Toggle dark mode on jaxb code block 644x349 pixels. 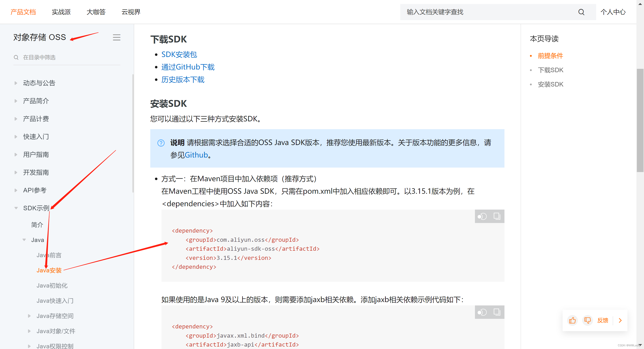click(482, 312)
